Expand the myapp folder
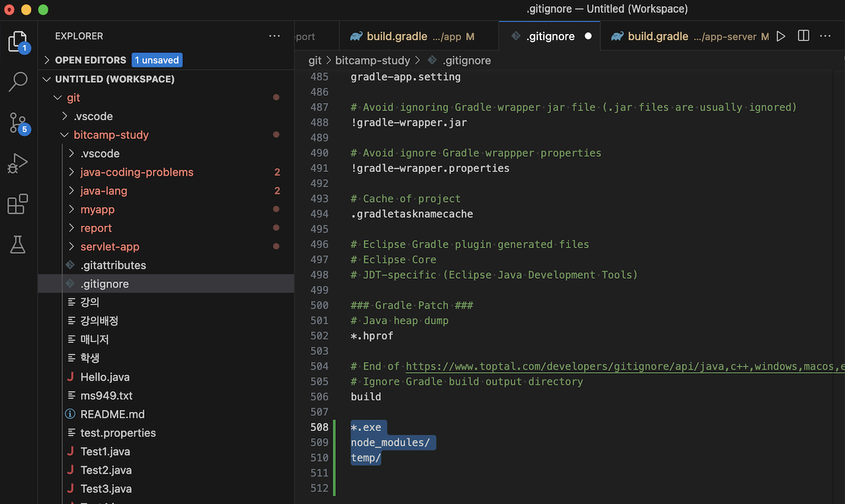 coord(72,209)
